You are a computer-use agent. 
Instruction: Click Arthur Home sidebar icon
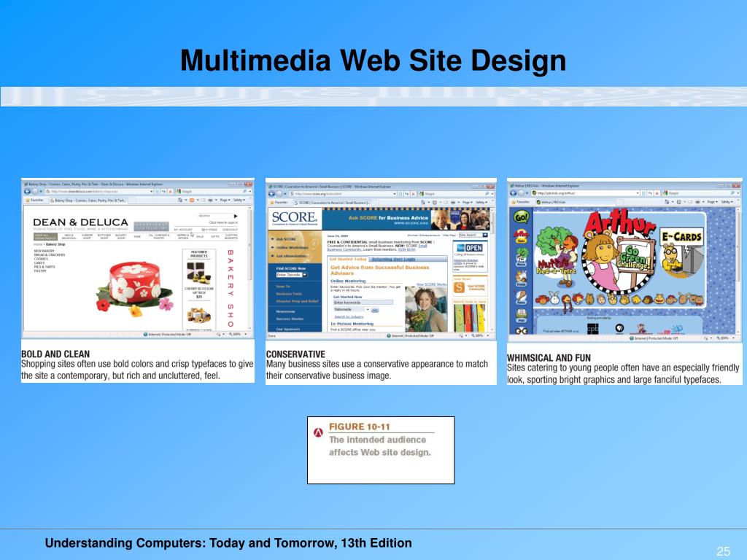pyautogui.click(x=521, y=236)
